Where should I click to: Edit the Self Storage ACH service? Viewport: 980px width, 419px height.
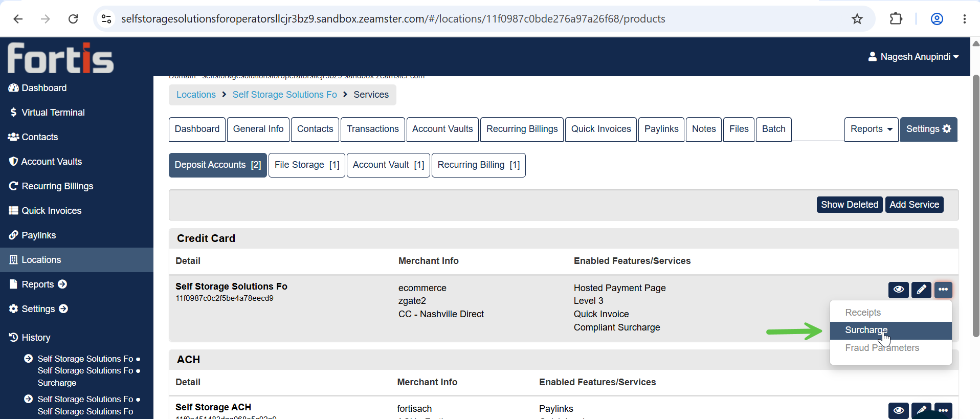pos(921,410)
